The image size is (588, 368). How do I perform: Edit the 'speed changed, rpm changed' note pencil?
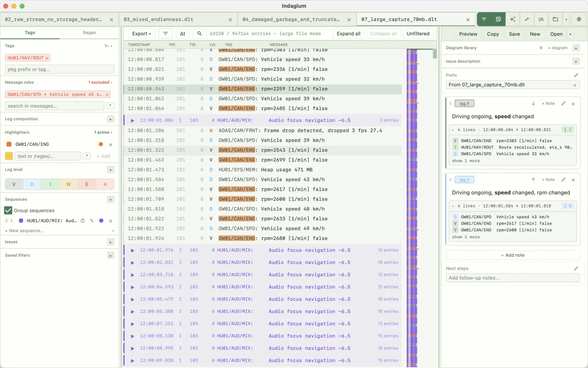[x=563, y=180]
